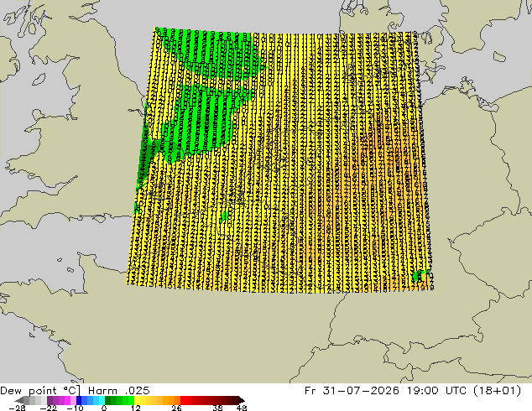Pick the cyan swatch near 0
This screenshot has width=532, height=411.
pos(102,400)
